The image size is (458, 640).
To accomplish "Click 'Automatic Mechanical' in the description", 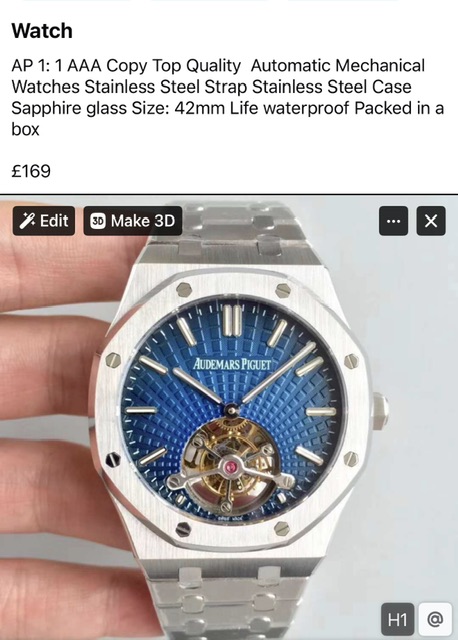I will 338,65.
